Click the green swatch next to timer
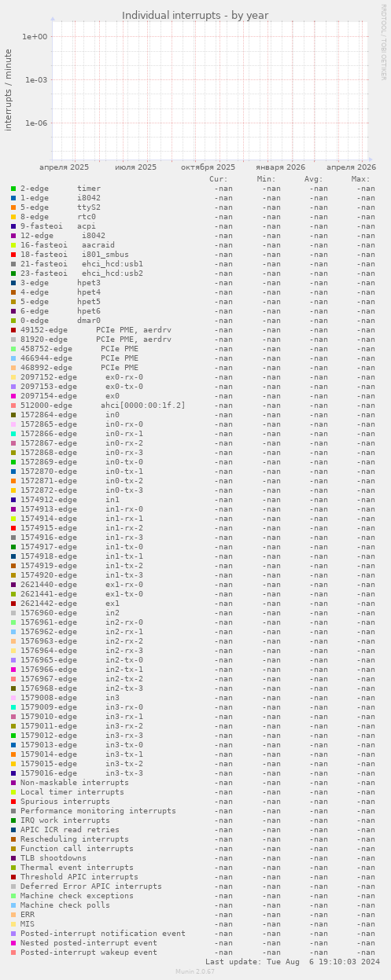Image resolution: width=391 pixels, height=980 pixels. [13, 189]
